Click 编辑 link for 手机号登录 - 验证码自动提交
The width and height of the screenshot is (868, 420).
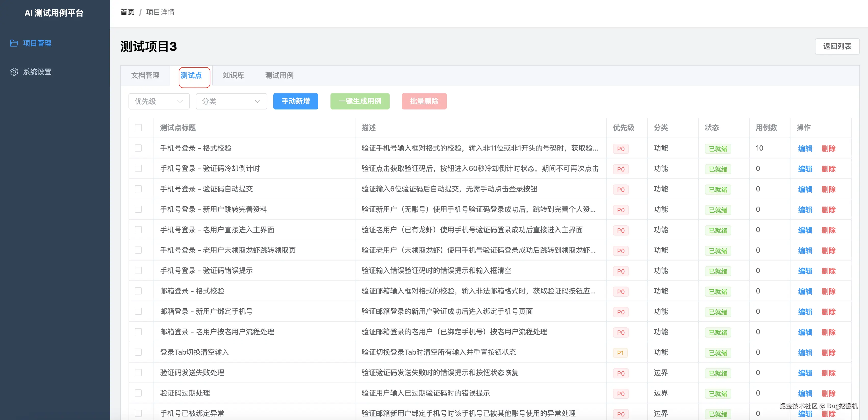pos(805,189)
